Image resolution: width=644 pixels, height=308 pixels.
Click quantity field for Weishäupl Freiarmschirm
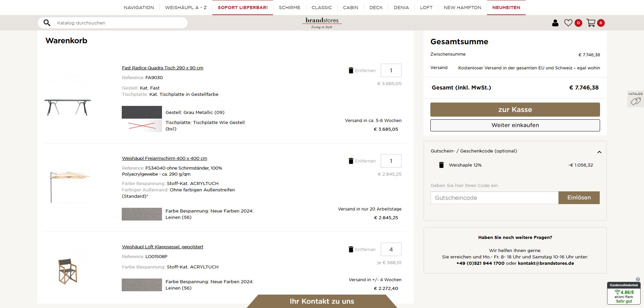click(x=391, y=161)
